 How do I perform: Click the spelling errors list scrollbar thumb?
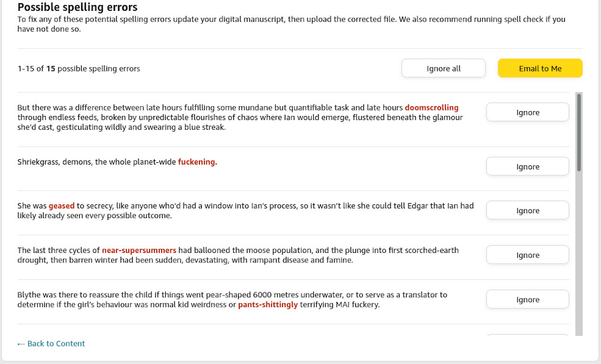pyautogui.click(x=579, y=133)
